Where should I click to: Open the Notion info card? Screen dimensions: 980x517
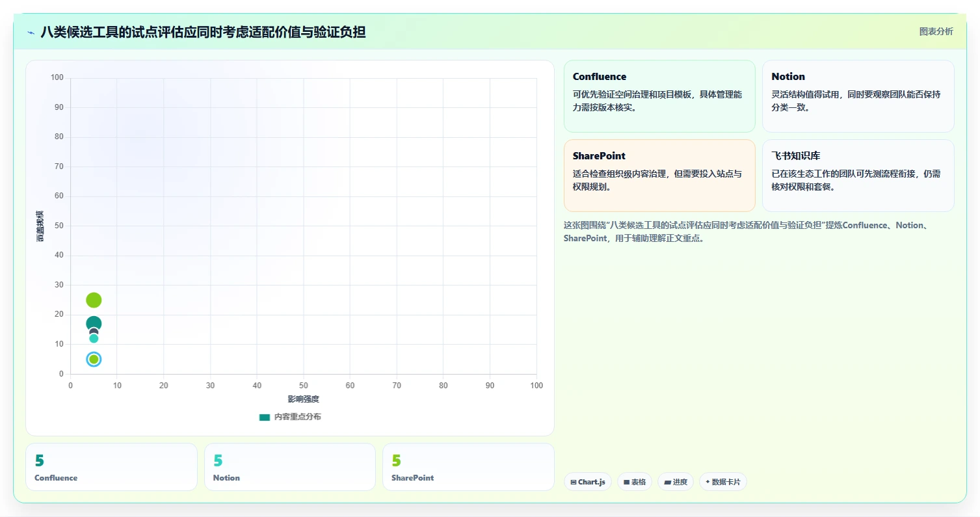pyautogui.click(x=858, y=96)
